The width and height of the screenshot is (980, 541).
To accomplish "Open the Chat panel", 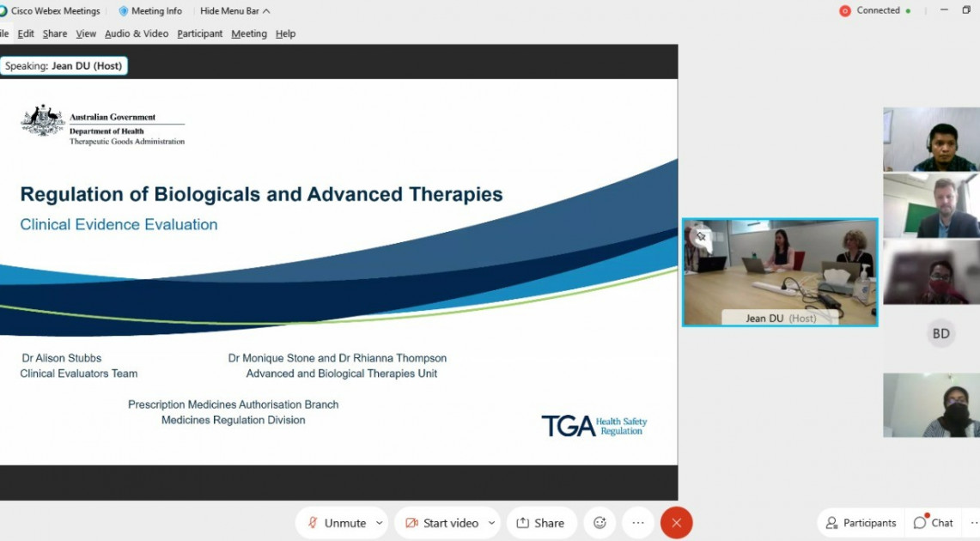I will (934, 523).
